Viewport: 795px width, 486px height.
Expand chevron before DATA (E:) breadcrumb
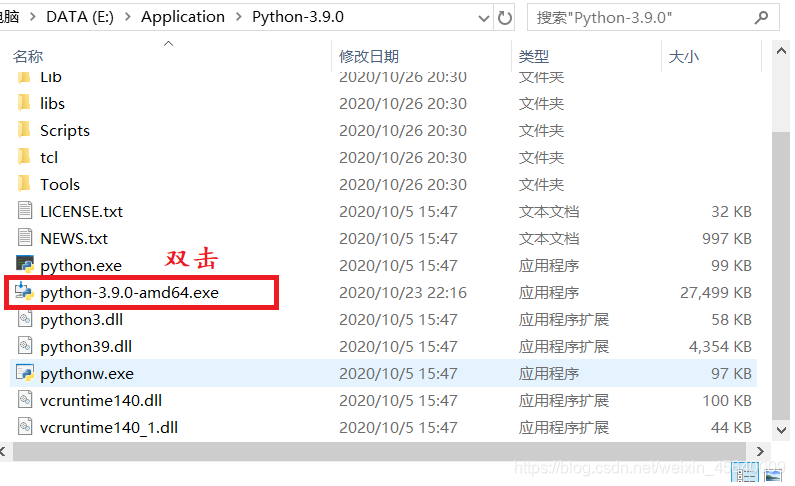pos(33,17)
